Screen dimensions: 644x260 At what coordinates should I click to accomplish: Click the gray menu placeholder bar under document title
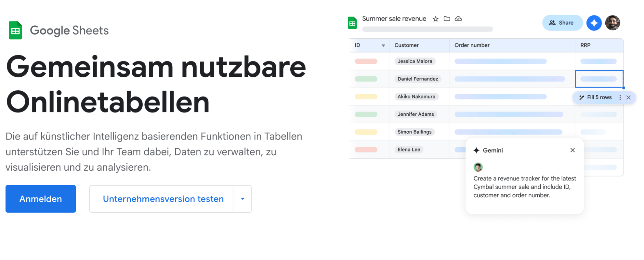tap(428, 29)
